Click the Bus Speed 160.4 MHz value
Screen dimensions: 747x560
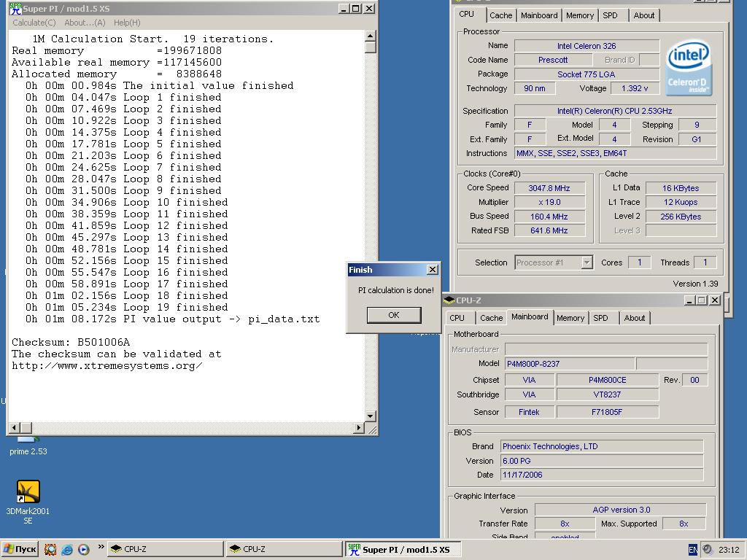pos(549,217)
